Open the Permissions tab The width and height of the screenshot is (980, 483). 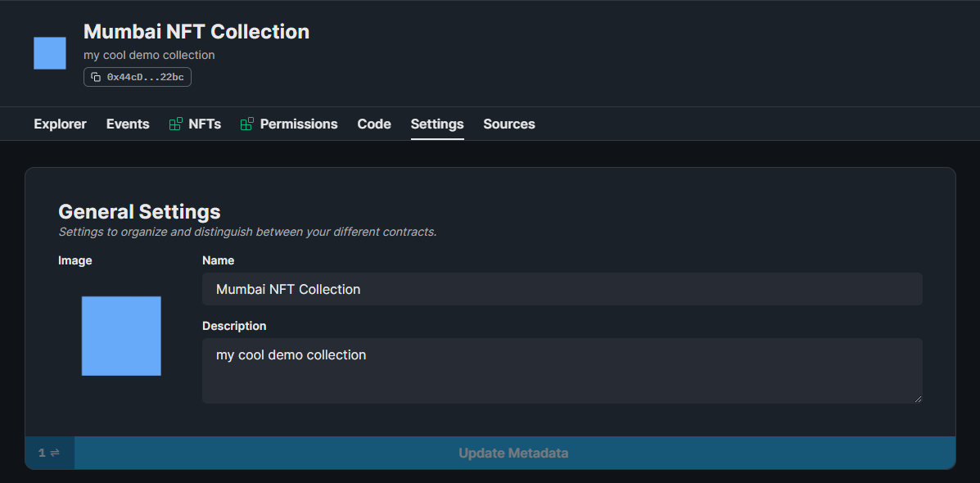point(299,124)
